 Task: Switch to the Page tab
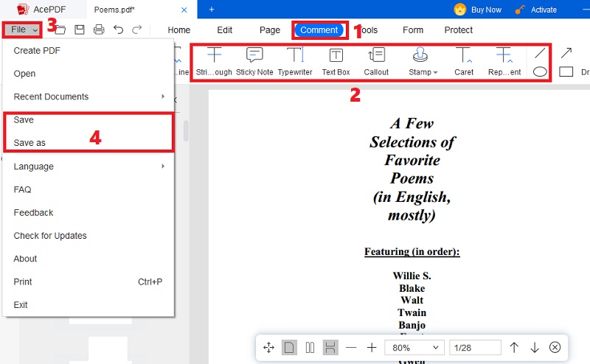point(270,30)
